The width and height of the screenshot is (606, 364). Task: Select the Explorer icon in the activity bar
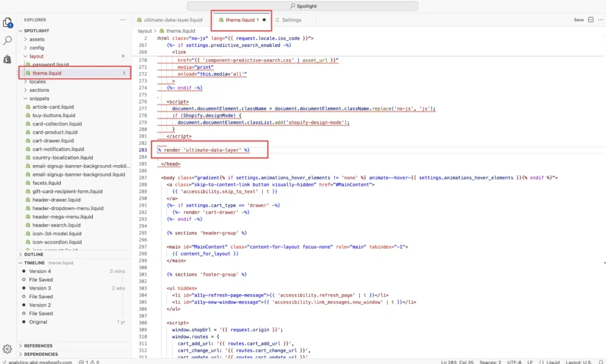pos(8,21)
